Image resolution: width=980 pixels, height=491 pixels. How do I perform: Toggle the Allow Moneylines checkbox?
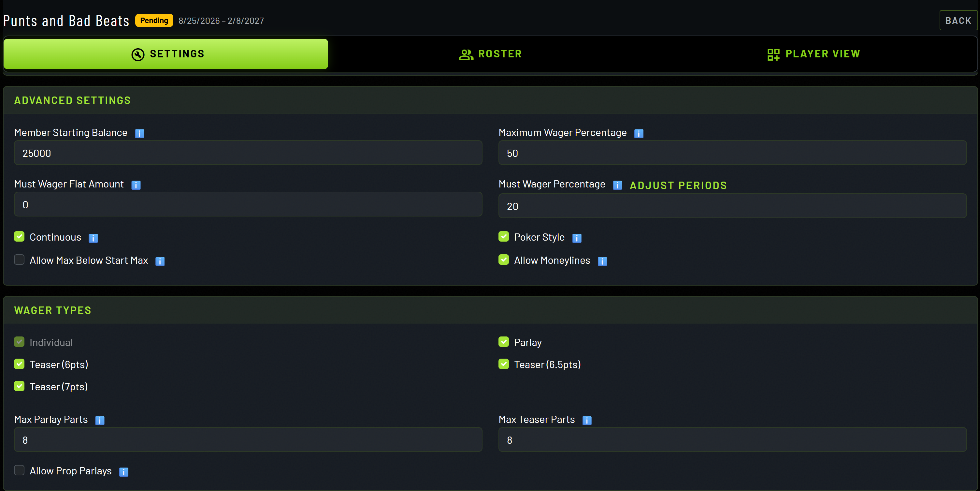coord(504,260)
